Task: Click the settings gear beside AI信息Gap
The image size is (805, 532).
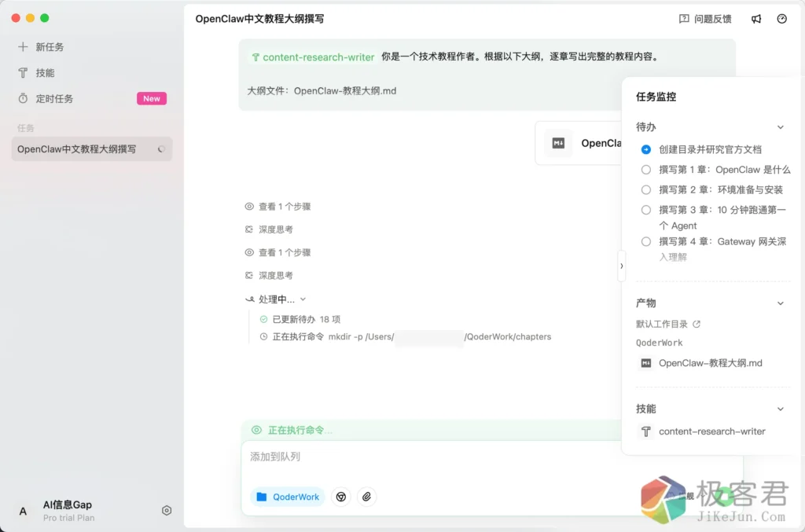Action: tap(167, 511)
